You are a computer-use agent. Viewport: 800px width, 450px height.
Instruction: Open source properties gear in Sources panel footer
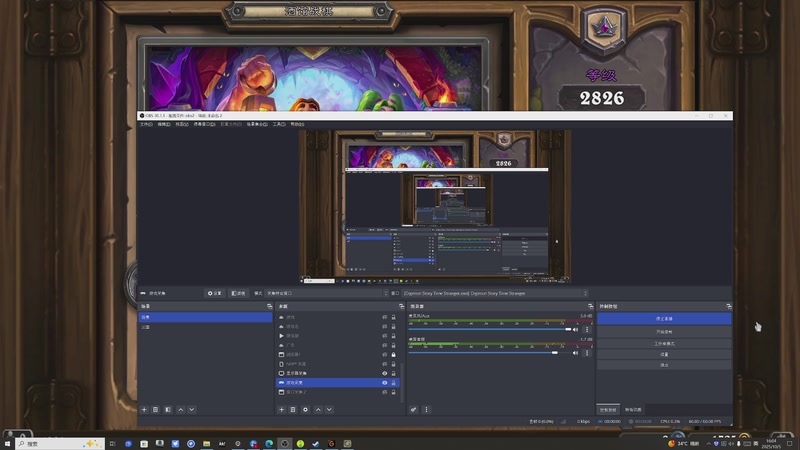(305, 409)
